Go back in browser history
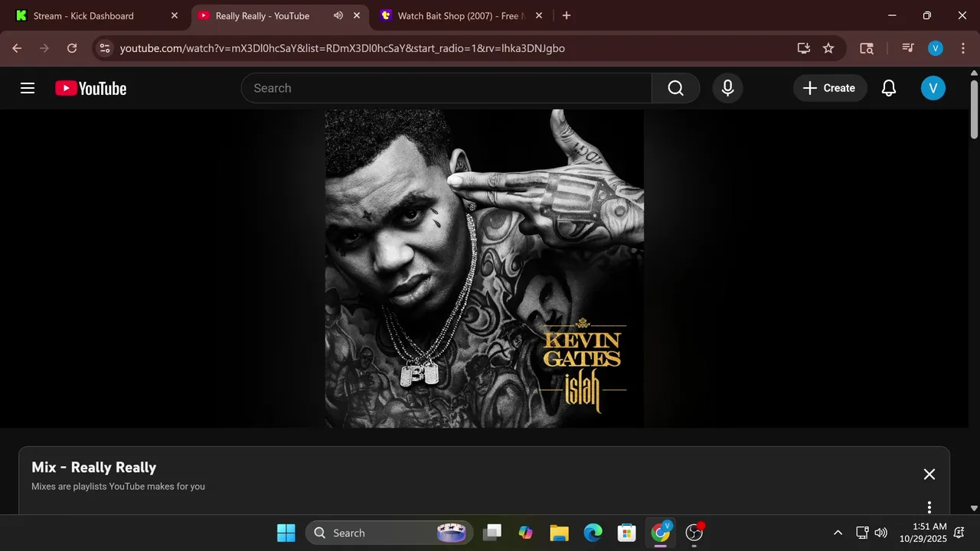This screenshot has width=980, height=551. click(x=17, y=48)
